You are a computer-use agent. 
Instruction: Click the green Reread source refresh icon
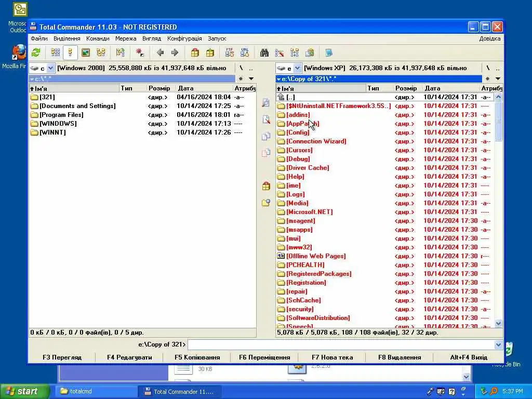coord(36,52)
